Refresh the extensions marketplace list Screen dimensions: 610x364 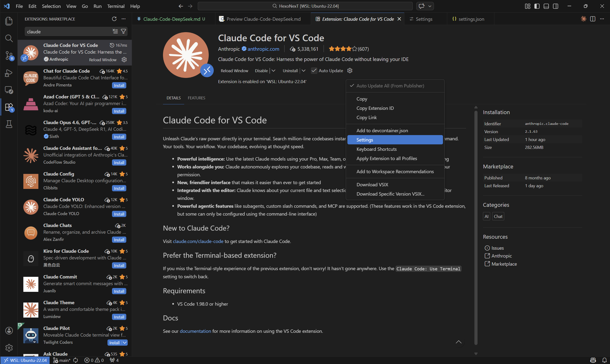coord(114,19)
